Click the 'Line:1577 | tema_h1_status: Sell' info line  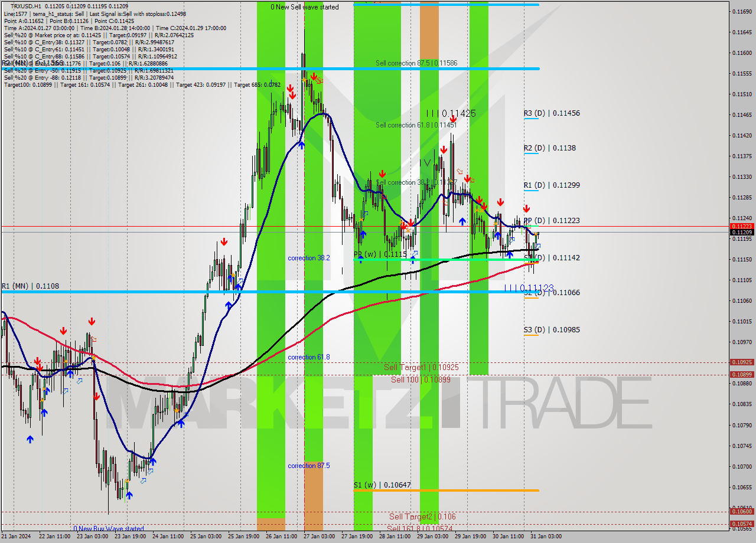94,14
